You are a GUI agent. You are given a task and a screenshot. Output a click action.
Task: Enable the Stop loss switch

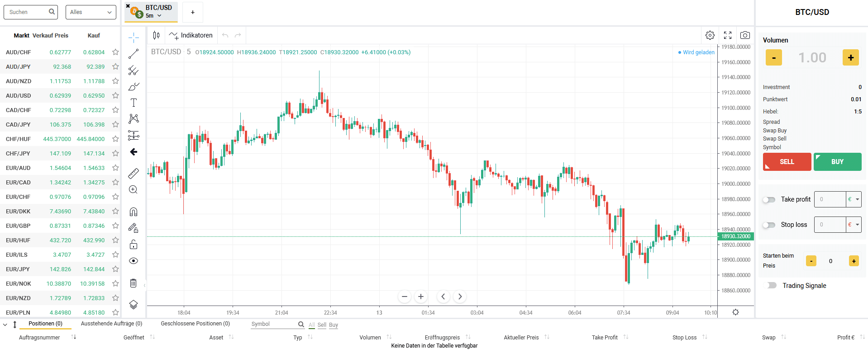[769, 225]
